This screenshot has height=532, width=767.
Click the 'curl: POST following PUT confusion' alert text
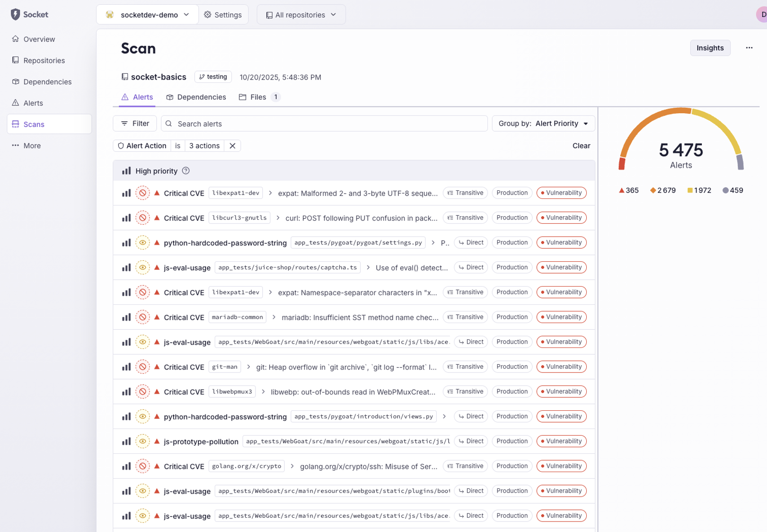(x=361, y=218)
